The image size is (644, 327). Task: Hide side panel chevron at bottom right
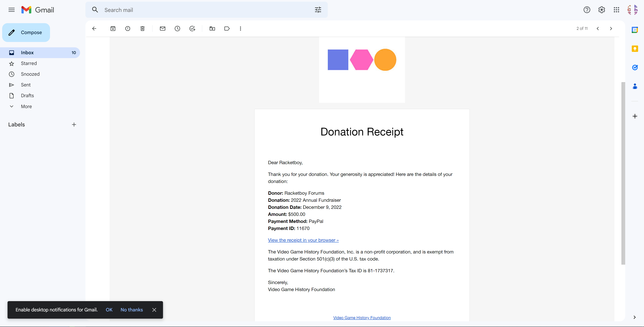pyautogui.click(x=634, y=317)
